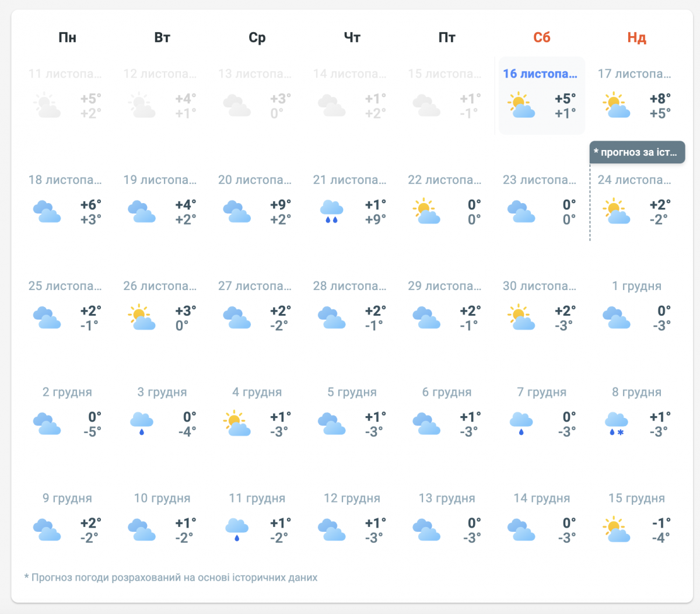Click the rain cloud icon for 21 листопада

point(331,212)
